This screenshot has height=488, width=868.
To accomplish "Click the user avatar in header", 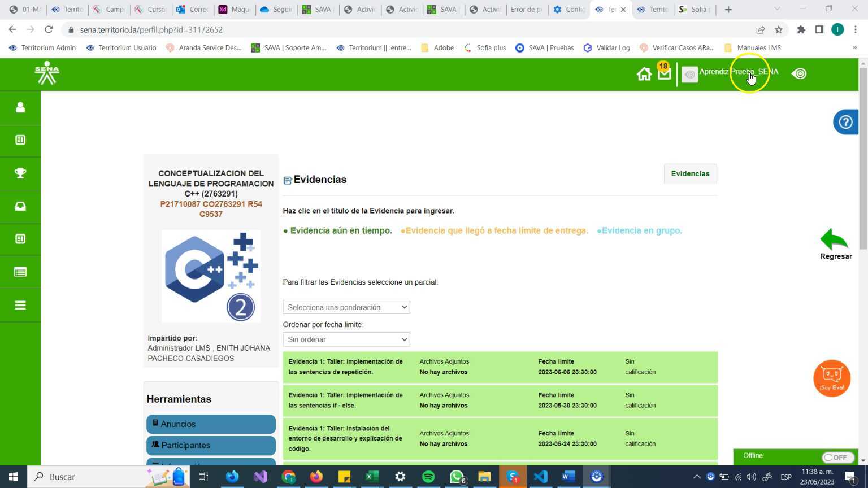I will pos(689,75).
